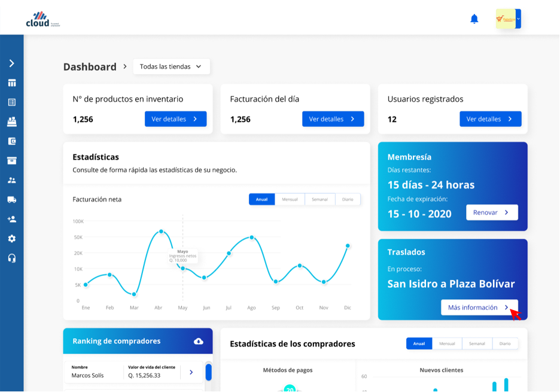The width and height of the screenshot is (560, 392).
Task: Open Marcos Solís row arrow
Action: [x=191, y=372]
